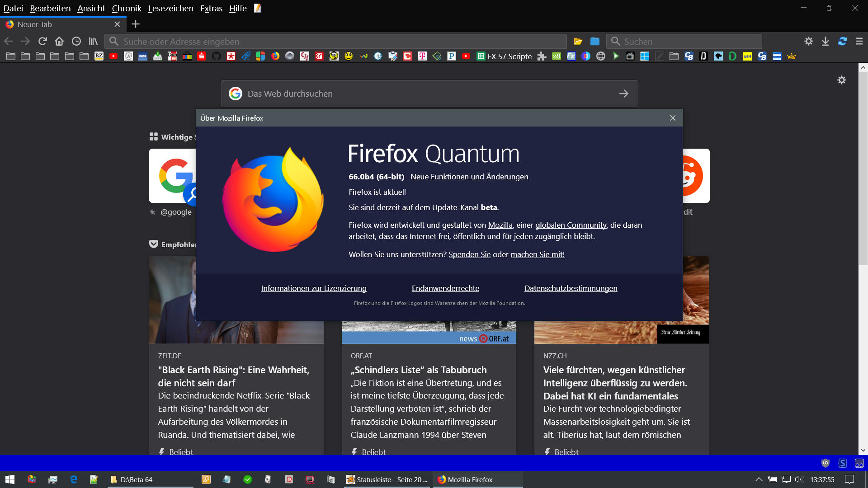Open Datenschutzbestimmungen link
This screenshot has height=488, width=868.
[x=571, y=288]
